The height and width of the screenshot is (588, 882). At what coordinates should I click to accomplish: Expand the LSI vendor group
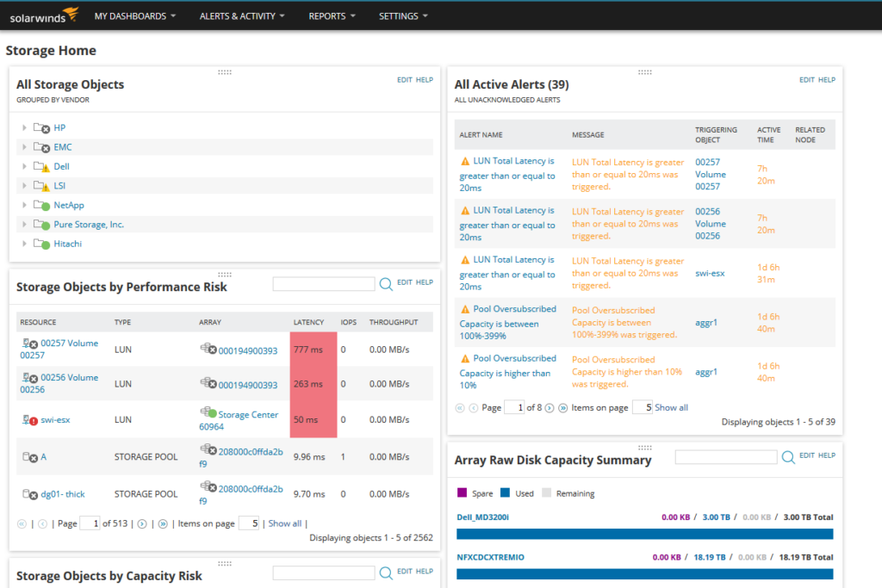click(x=24, y=185)
